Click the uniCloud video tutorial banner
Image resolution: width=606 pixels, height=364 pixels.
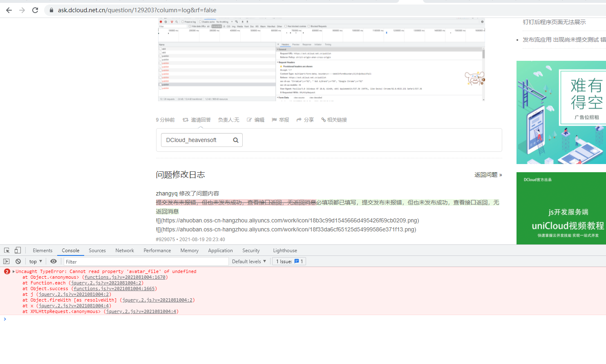[561, 209]
